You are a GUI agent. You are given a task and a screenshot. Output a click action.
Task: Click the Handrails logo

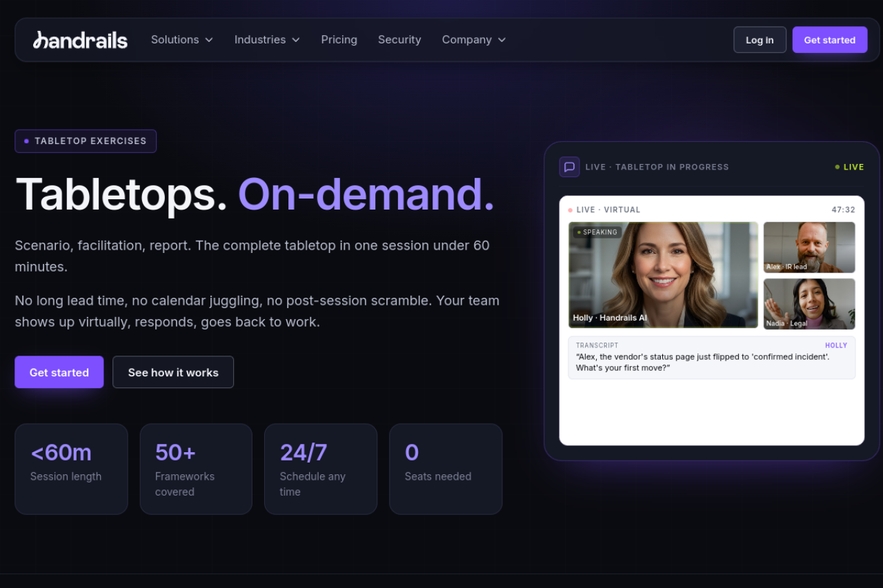click(x=80, y=40)
